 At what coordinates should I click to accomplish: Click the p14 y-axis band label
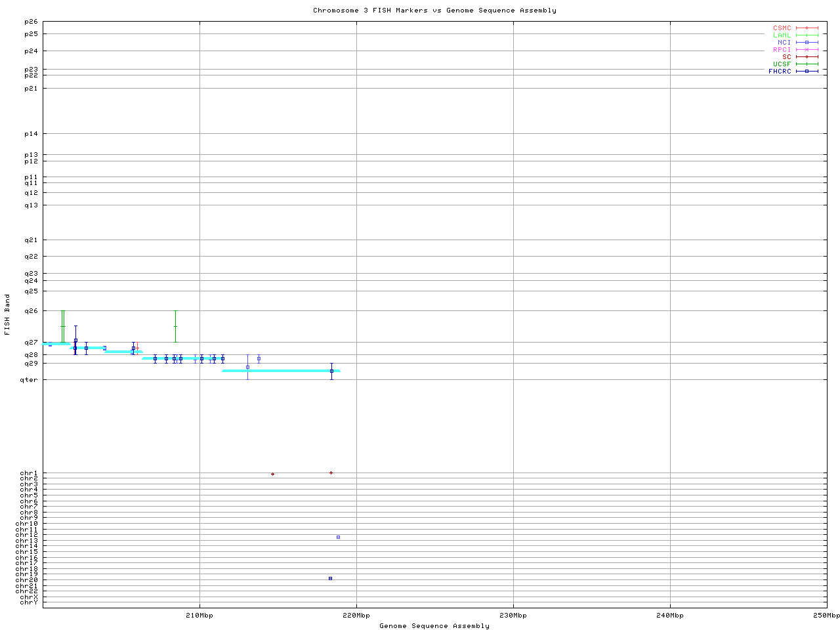pyautogui.click(x=31, y=134)
